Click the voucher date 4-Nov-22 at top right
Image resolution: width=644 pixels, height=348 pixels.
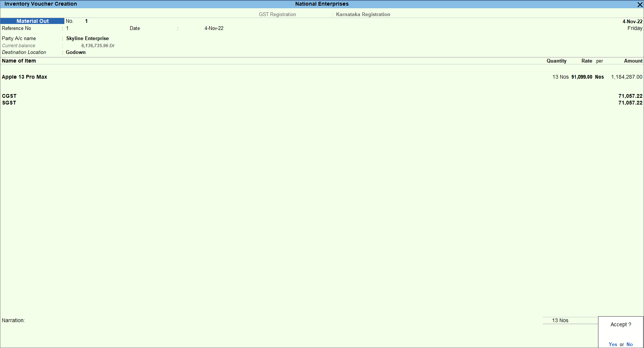pos(632,21)
